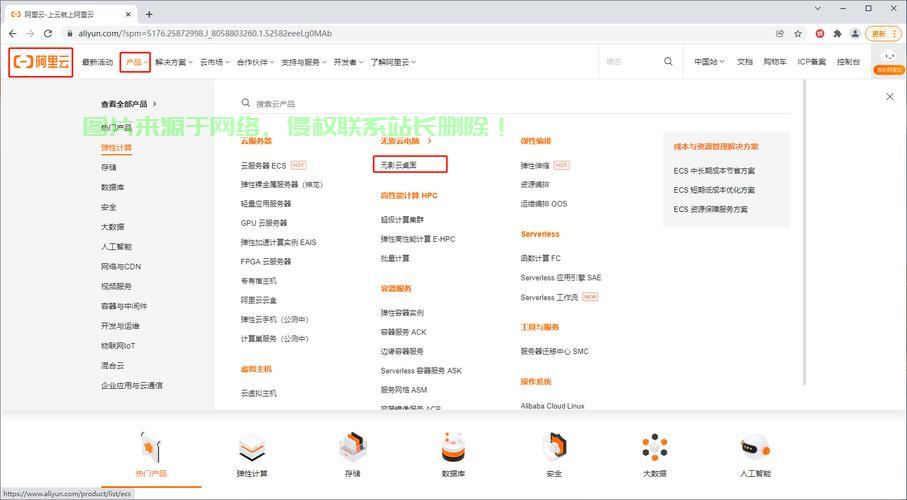
Task: Expand the 产品 menu
Action: (135, 62)
